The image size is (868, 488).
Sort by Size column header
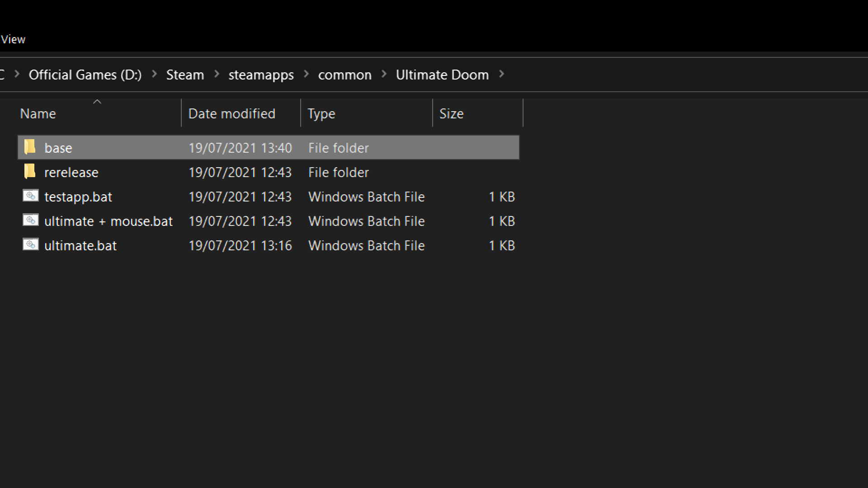tap(451, 113)
